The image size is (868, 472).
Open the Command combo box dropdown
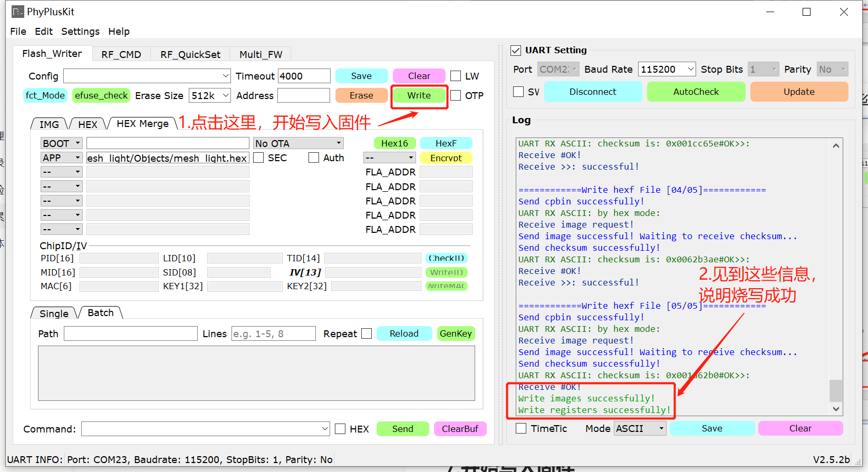point(325,429)
